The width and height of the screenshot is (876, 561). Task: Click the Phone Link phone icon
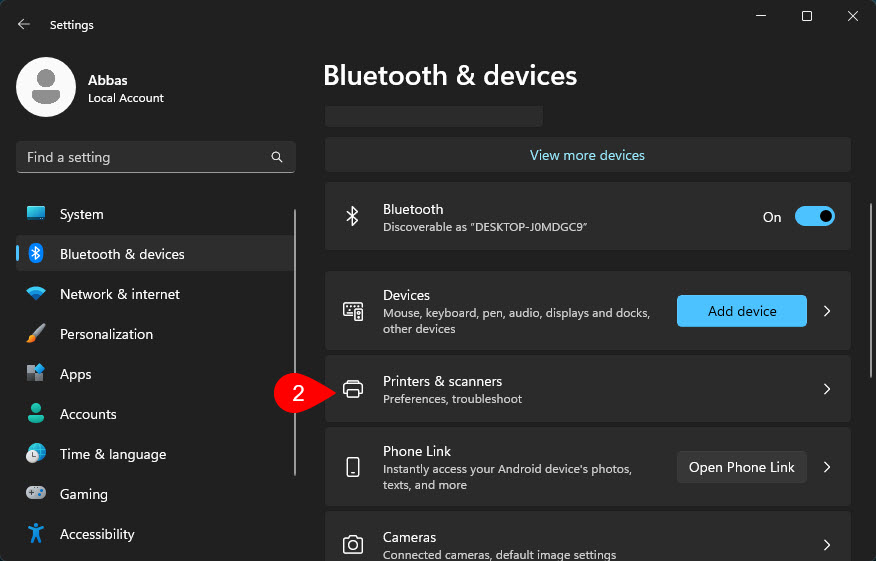click(353, 467)
